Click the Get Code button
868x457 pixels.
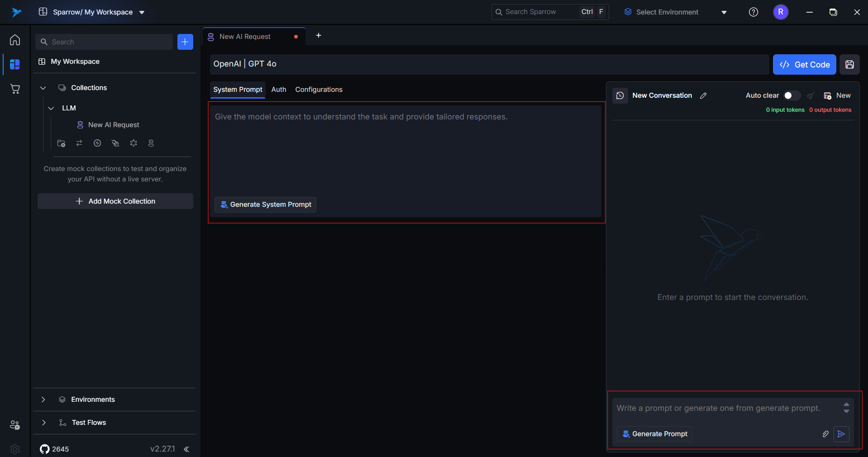coord(804,64)
